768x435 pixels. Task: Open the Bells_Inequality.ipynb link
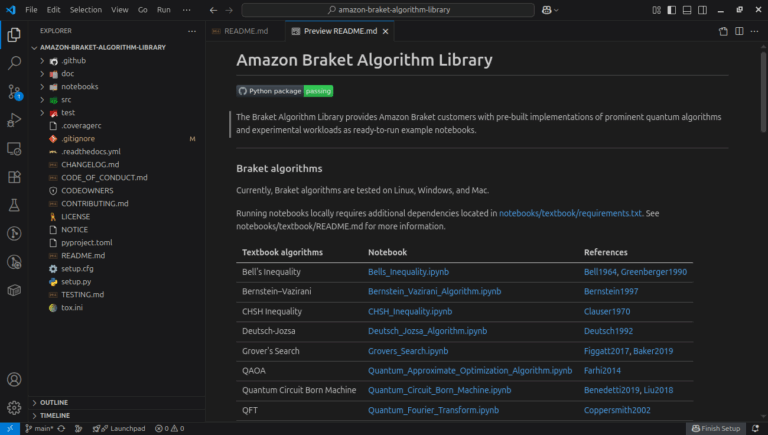[x=408, y=272]
